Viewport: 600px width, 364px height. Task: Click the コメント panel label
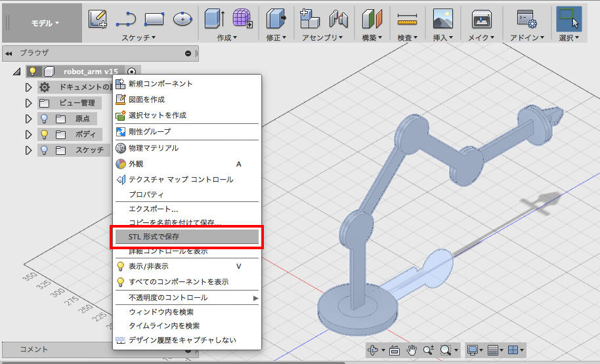click(x=33, y=349)
